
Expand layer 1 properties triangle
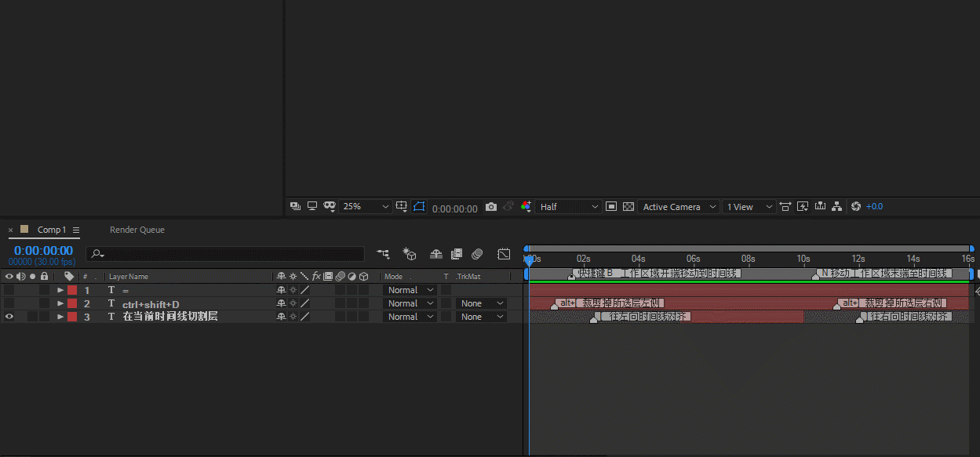click(60, 290)
